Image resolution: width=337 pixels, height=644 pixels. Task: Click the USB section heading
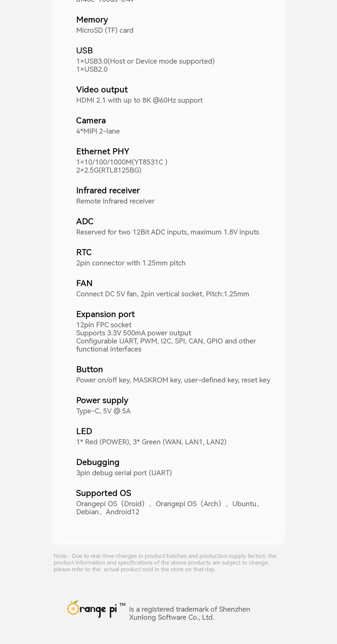(85, 51)
